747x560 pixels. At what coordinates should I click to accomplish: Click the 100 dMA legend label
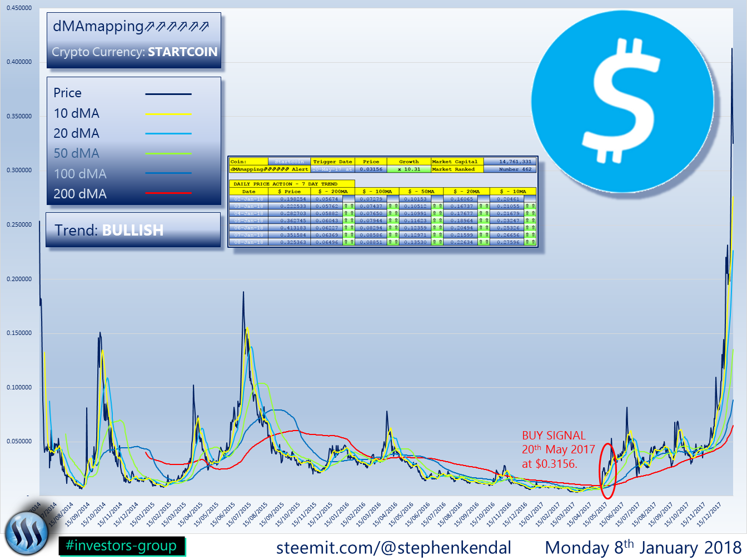click(x=80, y=174)
